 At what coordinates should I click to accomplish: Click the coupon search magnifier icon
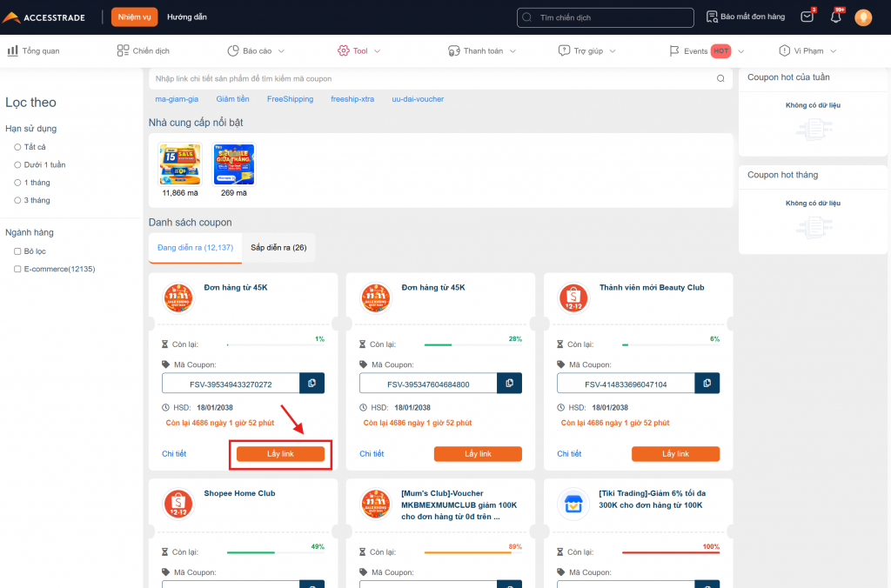(x=720, y=78)
